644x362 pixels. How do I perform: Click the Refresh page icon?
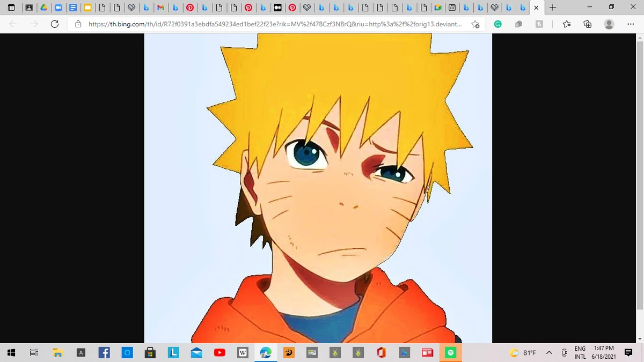pos(54,24)
